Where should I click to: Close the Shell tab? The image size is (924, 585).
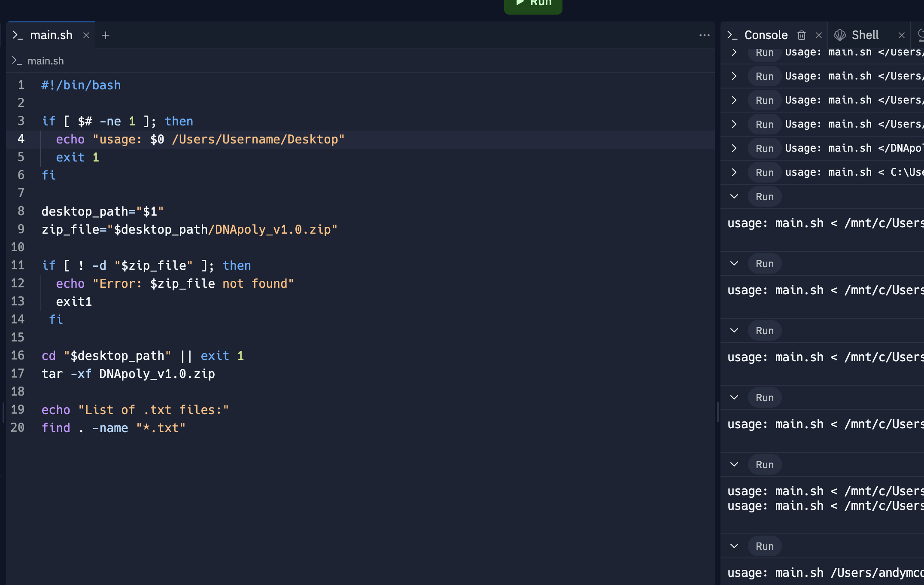coord(902,35)
